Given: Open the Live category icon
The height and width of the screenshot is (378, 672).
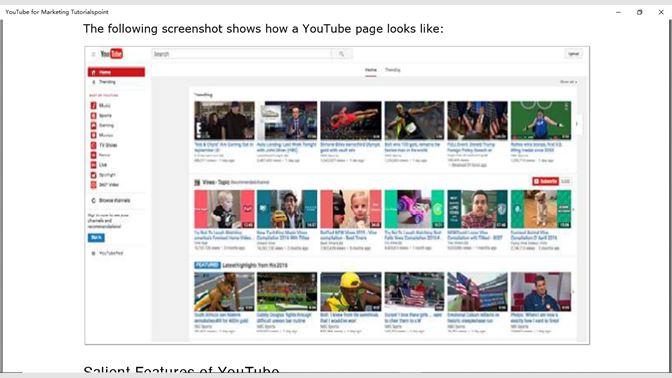Looking at the screenshot, I should tap(93, 165).
